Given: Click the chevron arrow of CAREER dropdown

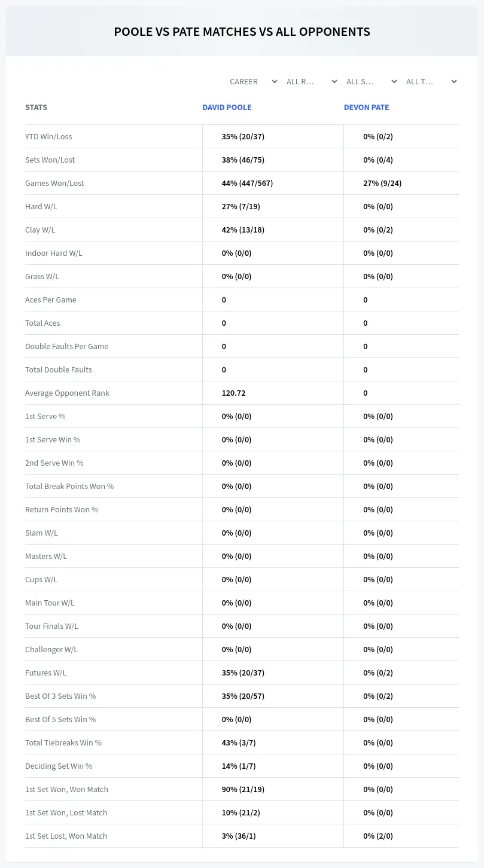Looking at the screenshot, I should click(x=274, y=82).
